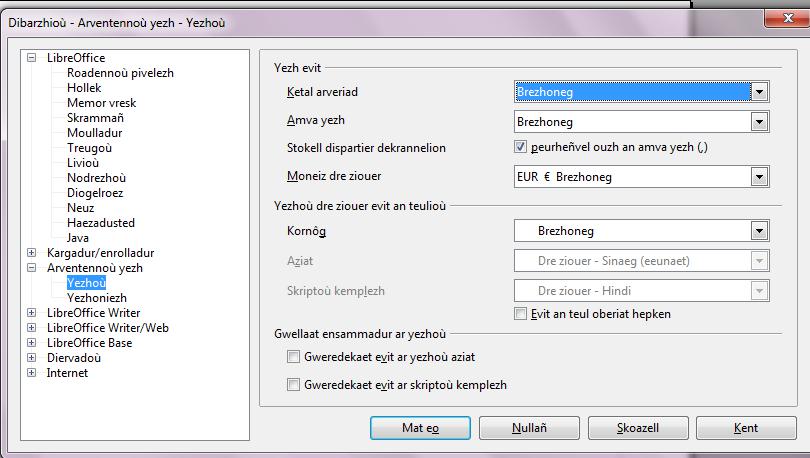This screenshot has height=458, width=810.
Task: Toggle the peurheñvel ouzh an amva yezh checkbox
Action: 520,148
